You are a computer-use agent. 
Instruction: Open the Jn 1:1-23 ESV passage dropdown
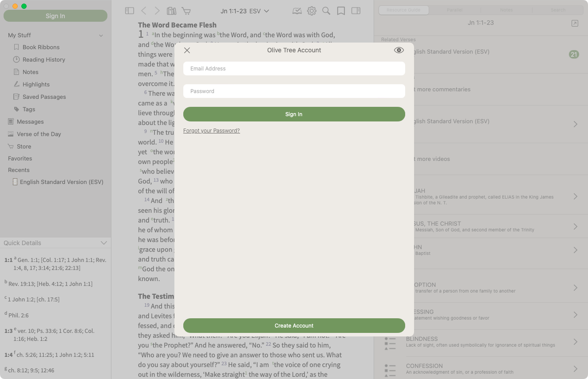click(245, 11)
